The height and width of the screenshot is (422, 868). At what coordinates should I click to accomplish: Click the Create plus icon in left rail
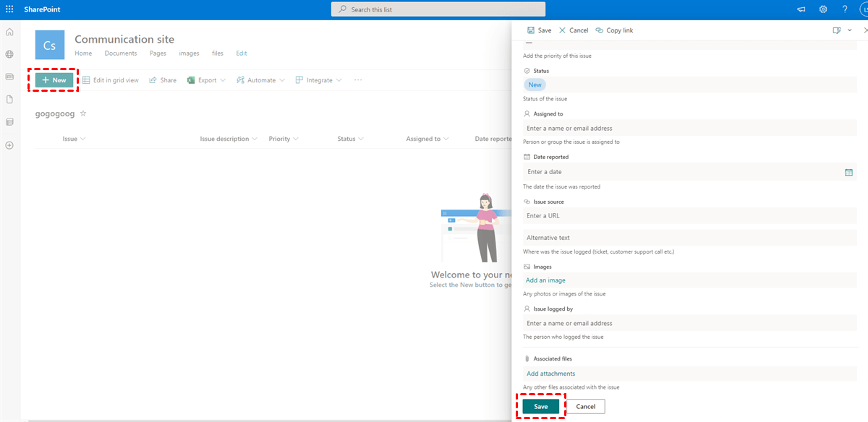pyautogui.click(x=9, y=145)
